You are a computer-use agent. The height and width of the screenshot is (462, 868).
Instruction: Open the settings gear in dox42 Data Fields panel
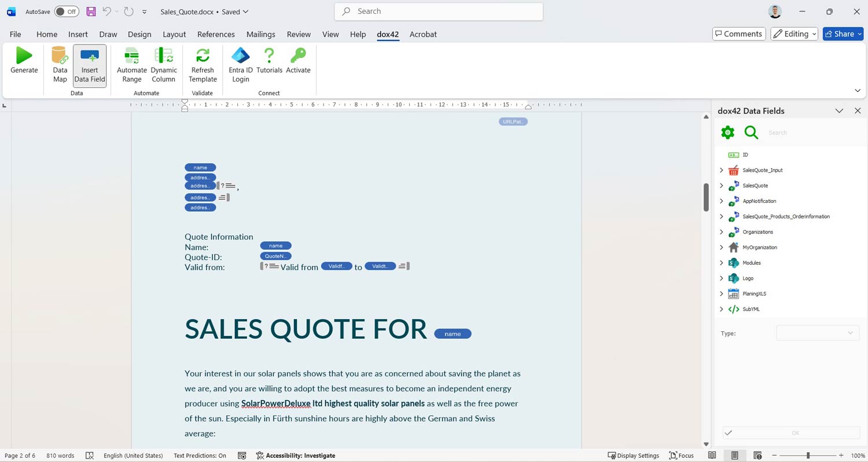click(x=727, y=132)
